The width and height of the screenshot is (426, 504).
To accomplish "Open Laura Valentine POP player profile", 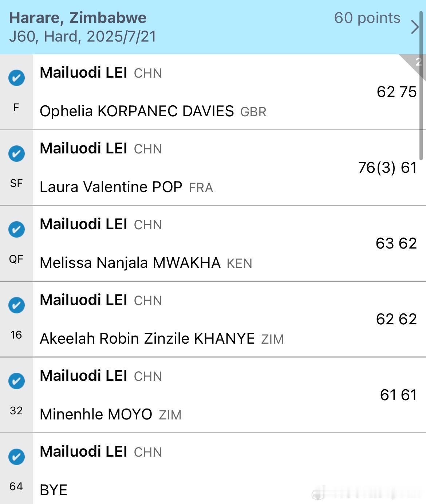I will (126, 187).
